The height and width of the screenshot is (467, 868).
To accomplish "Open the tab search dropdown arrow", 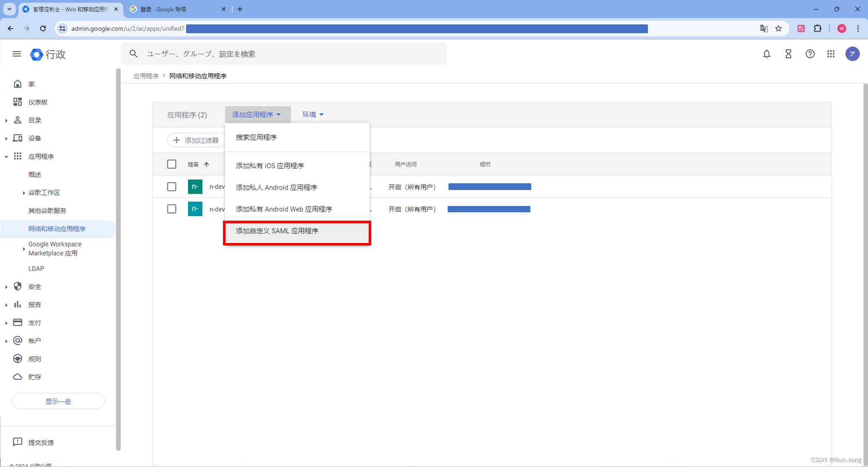I will pos(9,9).
